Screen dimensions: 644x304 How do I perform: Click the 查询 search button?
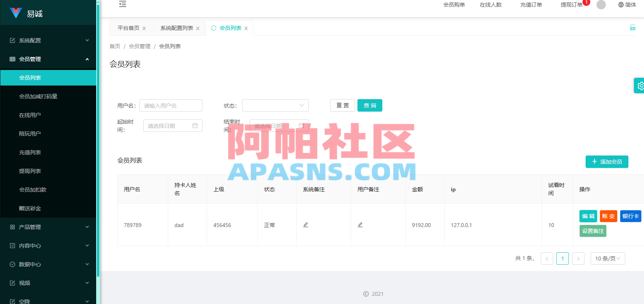point(370,105)
